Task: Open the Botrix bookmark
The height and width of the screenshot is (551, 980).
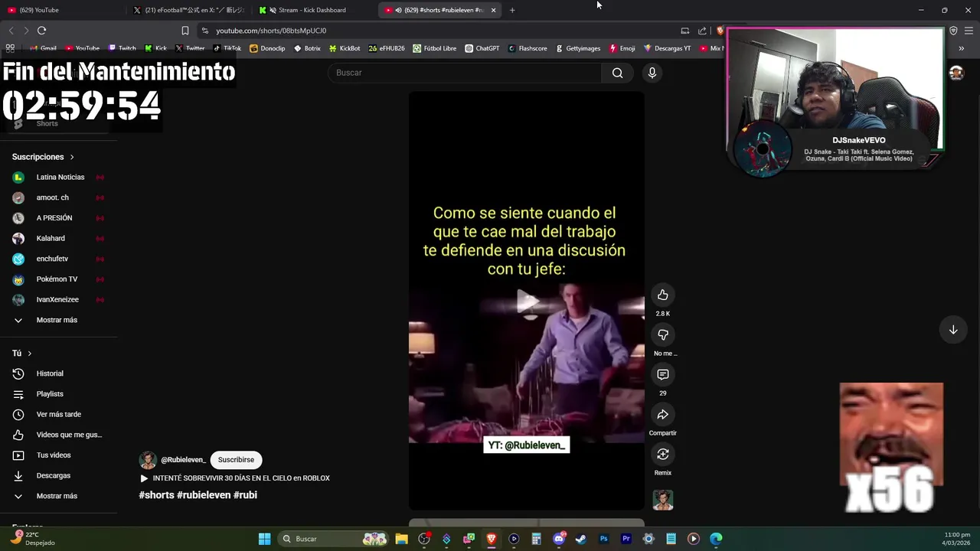Action: click(x=307, y=48)
